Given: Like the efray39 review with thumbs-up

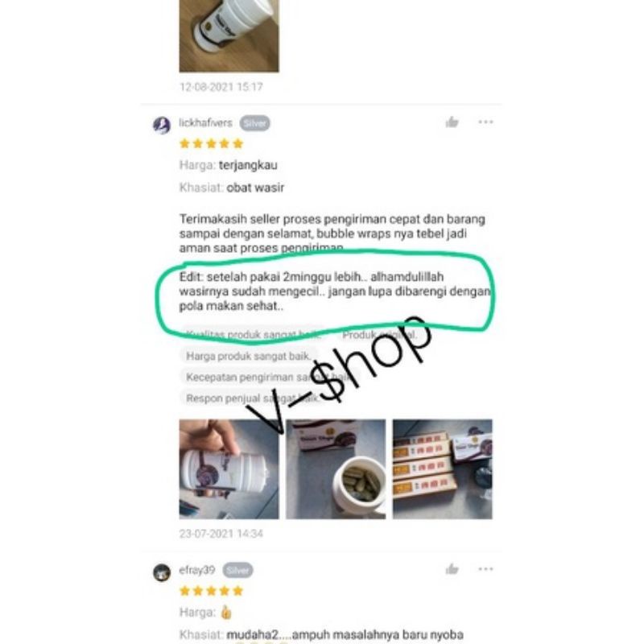Looking at the screenshot, I should (x=452, y=569).
